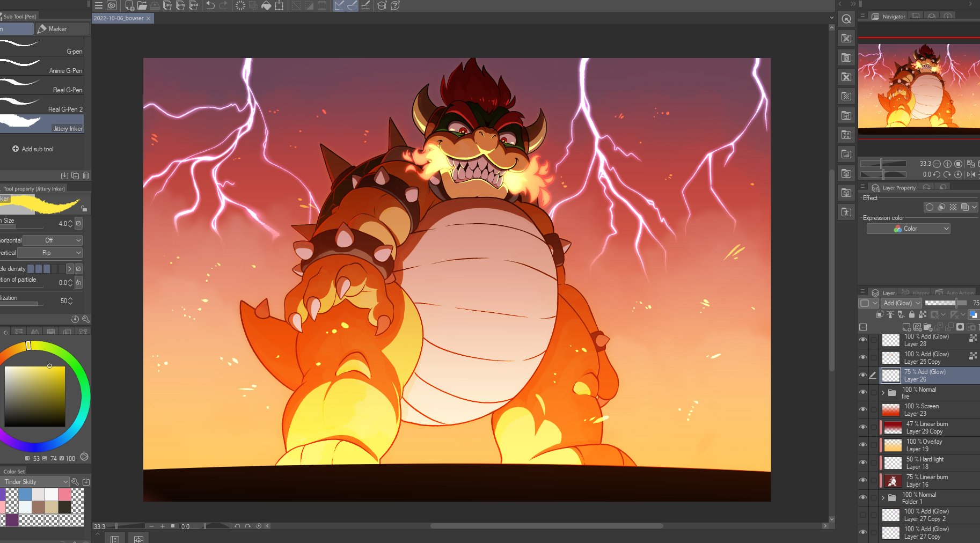Create a layer mask
The width and height of the screenshot is (980, 543).
(x=960, y=327)
